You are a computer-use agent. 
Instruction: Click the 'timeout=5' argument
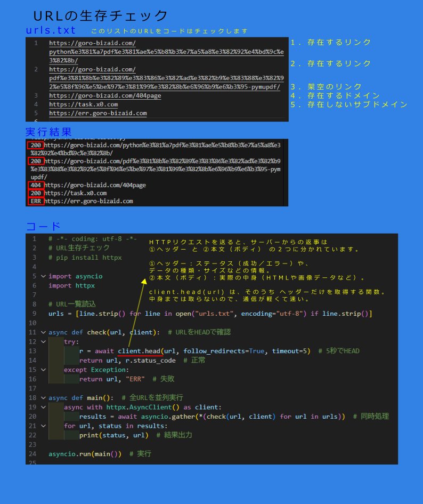(x=289, y=351)
